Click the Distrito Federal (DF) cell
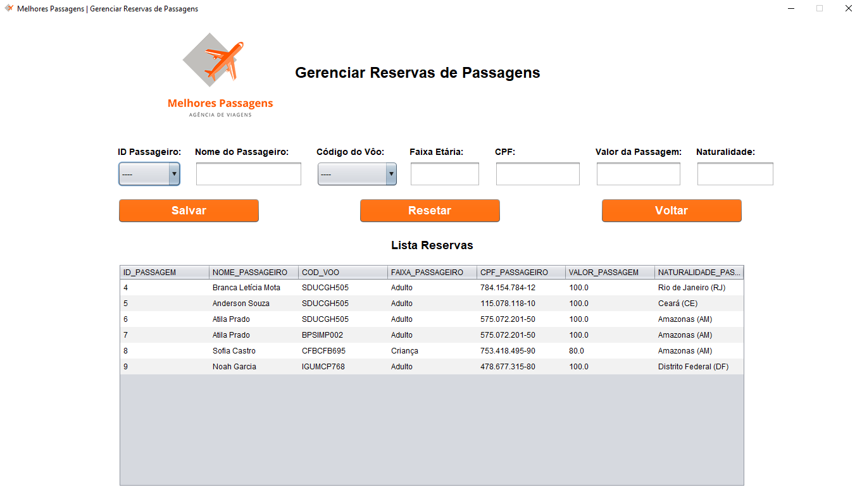862x504 pixels. pyautogui.click(x=699, y=367)
